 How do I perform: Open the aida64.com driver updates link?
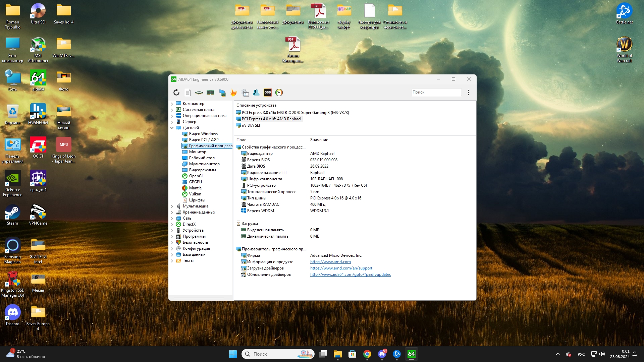click(x=350, y=275)
